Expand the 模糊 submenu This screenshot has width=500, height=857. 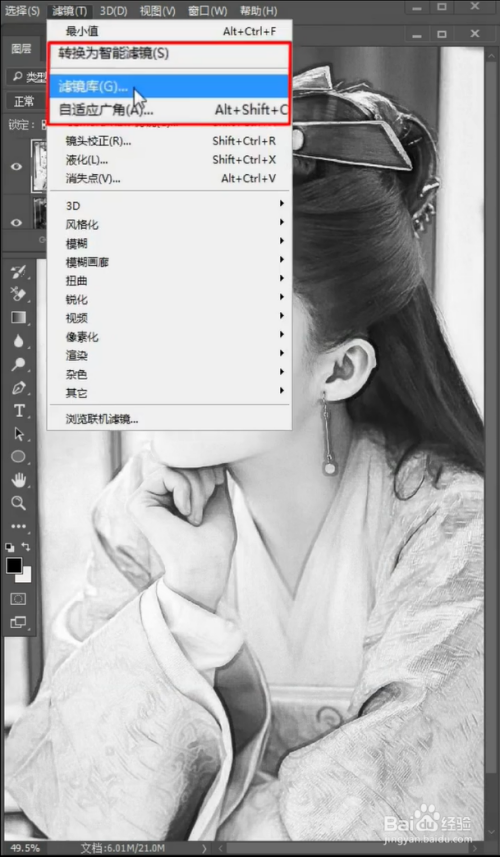[x=169, y=243]
